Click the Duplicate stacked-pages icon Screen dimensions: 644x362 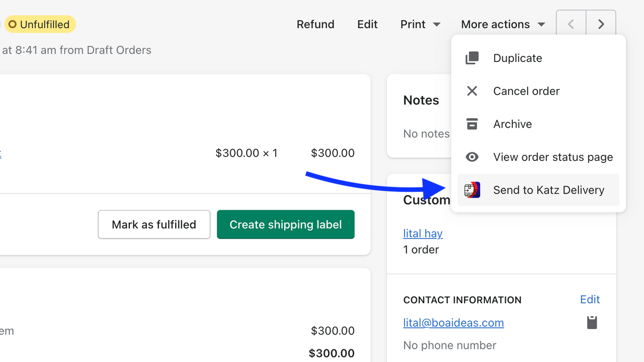472,58
